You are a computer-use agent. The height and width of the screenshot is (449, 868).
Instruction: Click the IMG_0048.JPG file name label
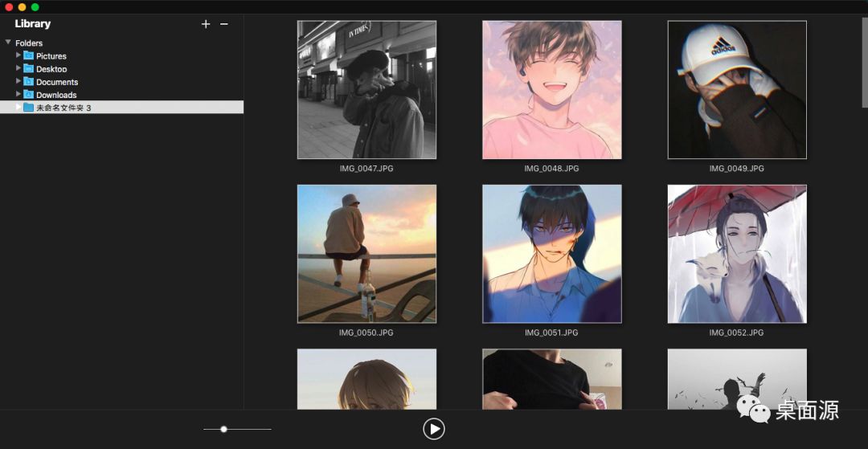click(551, 169)
